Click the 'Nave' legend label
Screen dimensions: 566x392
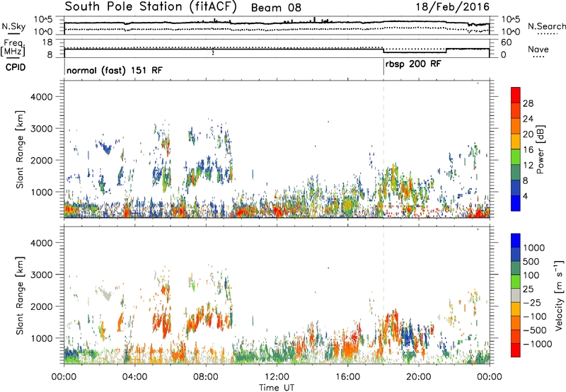[x=538, y=49]
